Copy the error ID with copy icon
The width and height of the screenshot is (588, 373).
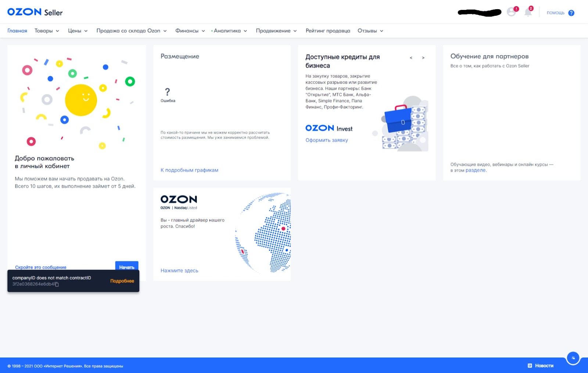[57, 284]
